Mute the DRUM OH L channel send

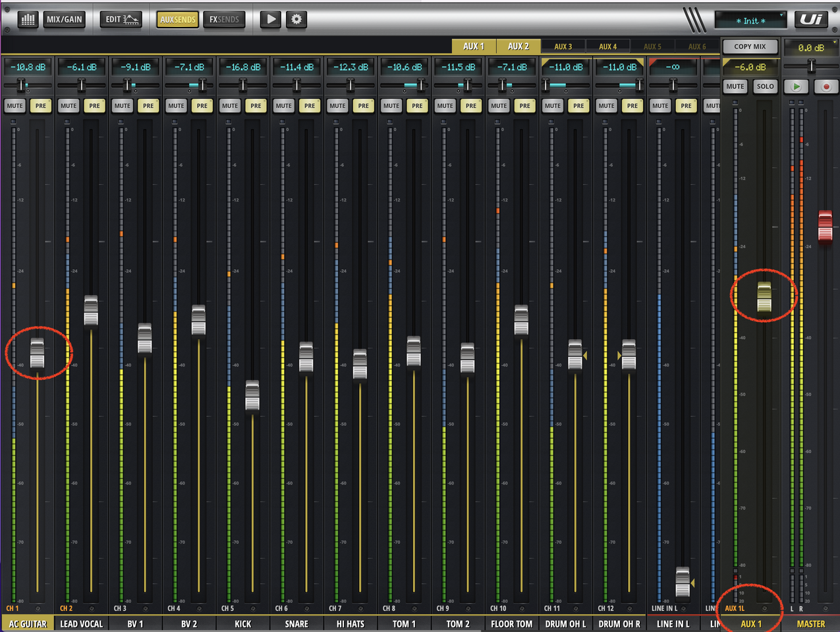pos(553,105)
